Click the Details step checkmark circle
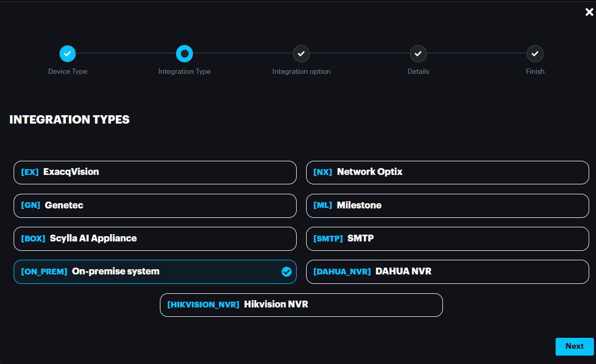Screen dimensions: 596x364 click(418, 53)
